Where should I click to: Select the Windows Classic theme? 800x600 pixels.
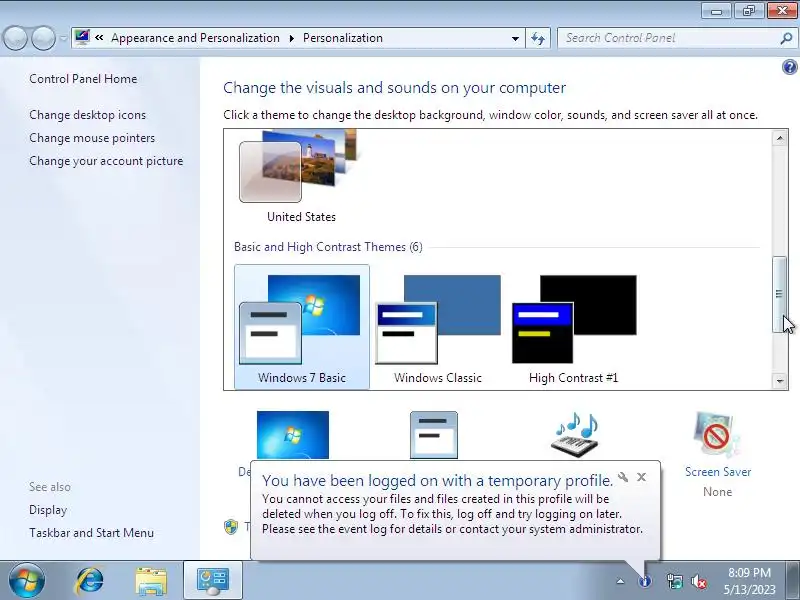[x=438, y=327]
